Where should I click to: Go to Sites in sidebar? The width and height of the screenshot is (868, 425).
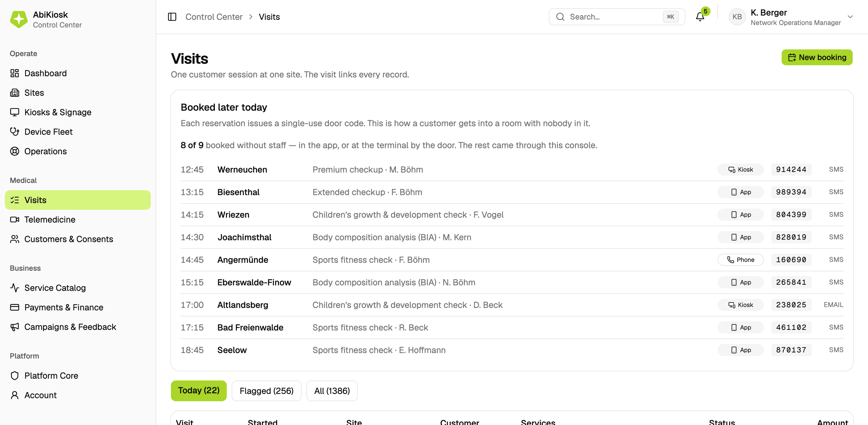78,93
